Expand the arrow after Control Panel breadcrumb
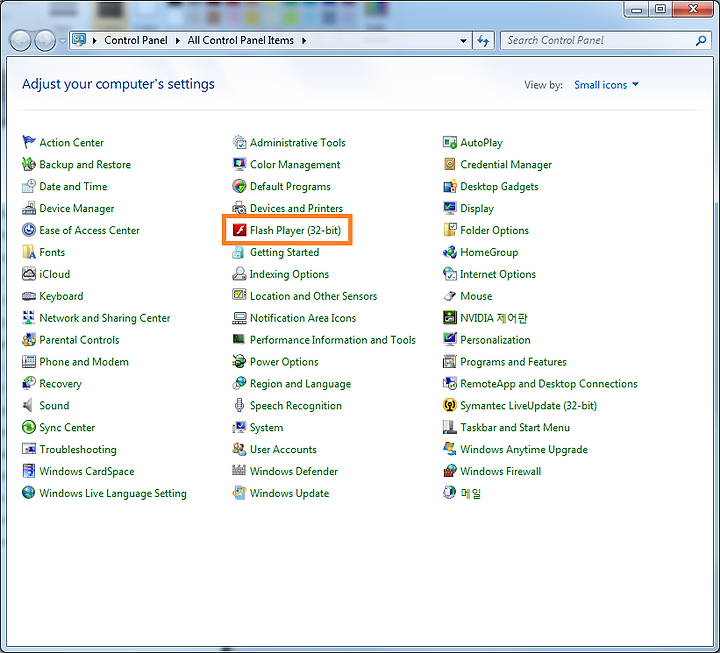 pos(178,40)
